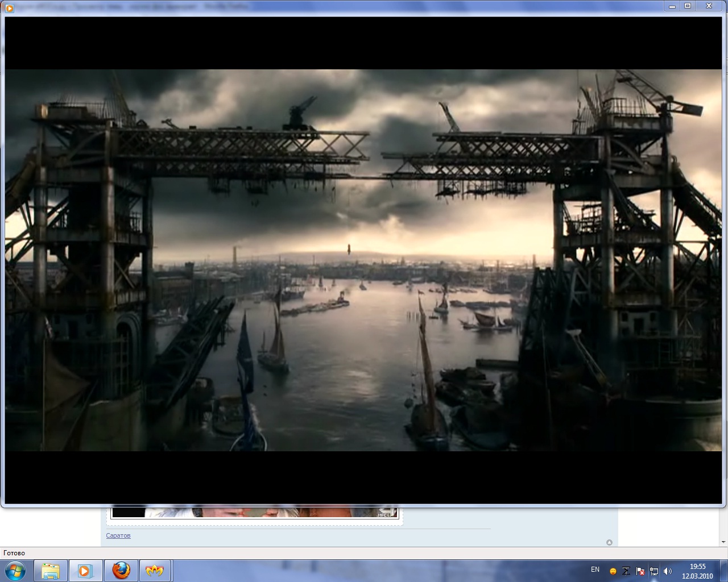Open the EN language indicator

(595, 569)
